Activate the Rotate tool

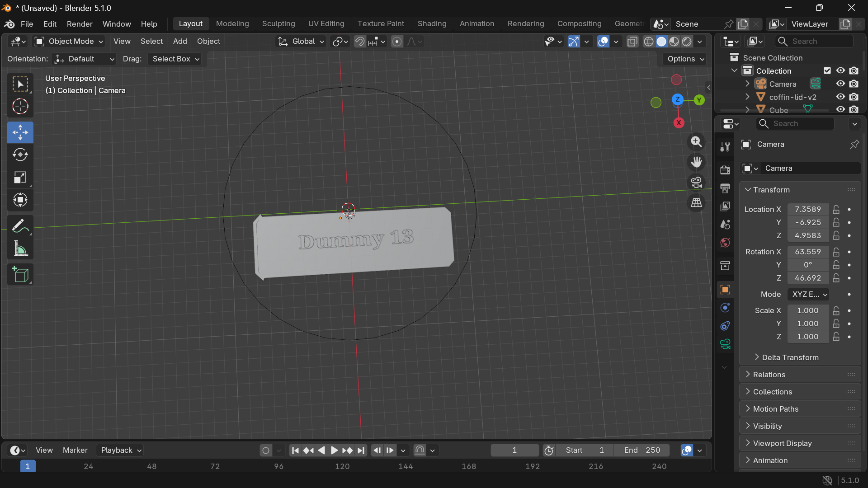point(20,155)
